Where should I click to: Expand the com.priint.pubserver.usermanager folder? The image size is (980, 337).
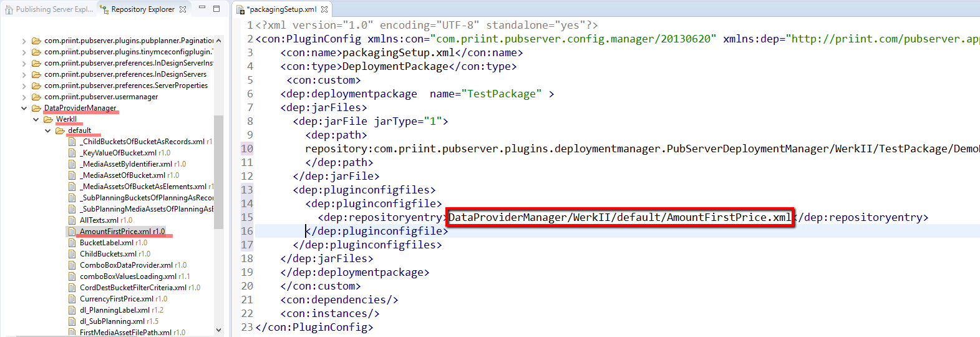pos(24,97)
